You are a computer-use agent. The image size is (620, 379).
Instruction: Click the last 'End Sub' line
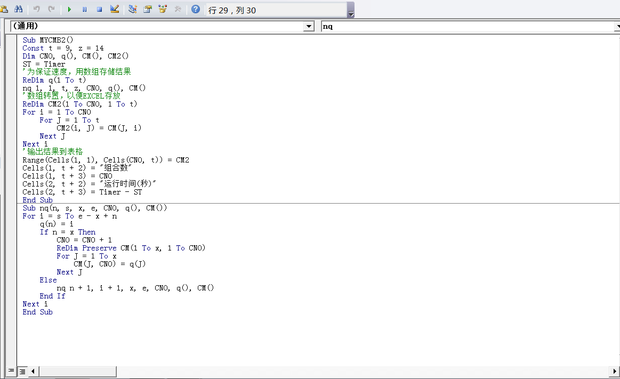click(x=38, y=312)
